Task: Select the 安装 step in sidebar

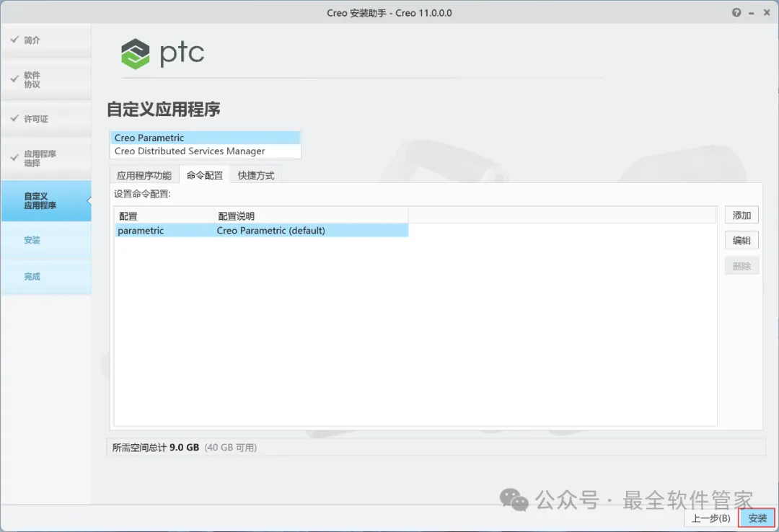Action: 46,240
